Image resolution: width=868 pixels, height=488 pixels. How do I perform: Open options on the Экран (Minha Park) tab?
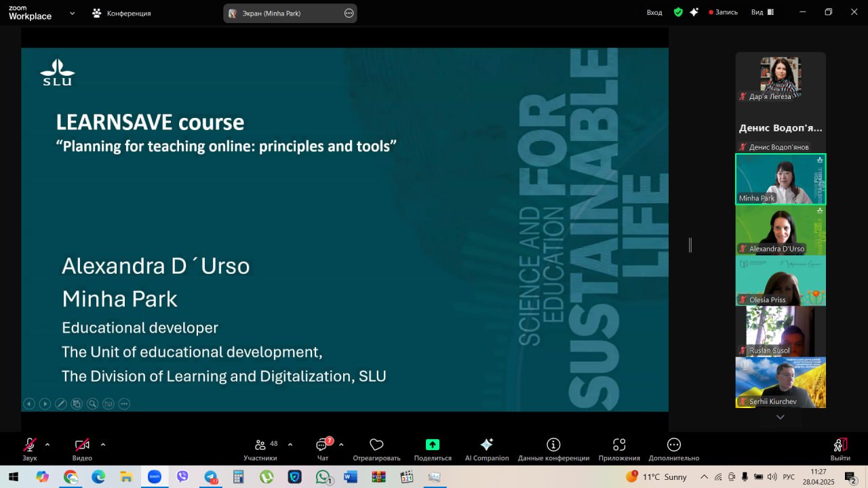click(349, 13)
